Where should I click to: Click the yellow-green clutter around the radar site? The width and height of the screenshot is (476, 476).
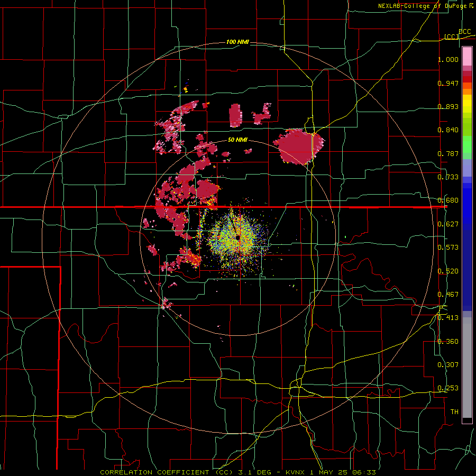[x=237, y=240]
